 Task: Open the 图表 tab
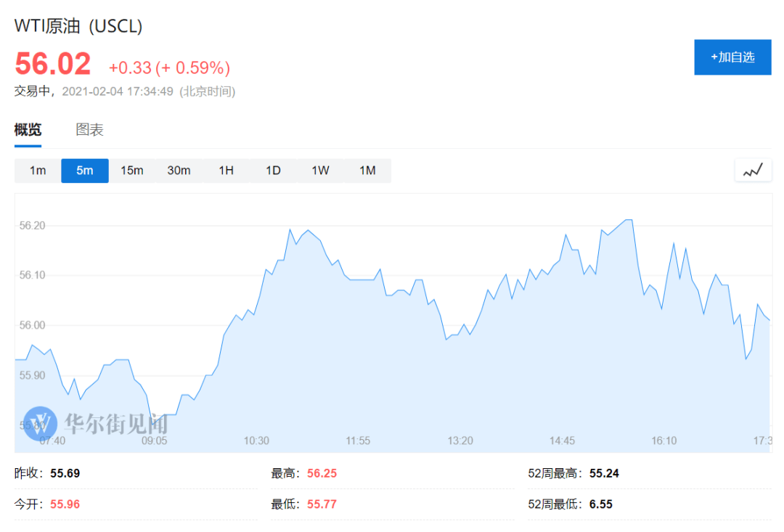89,130
